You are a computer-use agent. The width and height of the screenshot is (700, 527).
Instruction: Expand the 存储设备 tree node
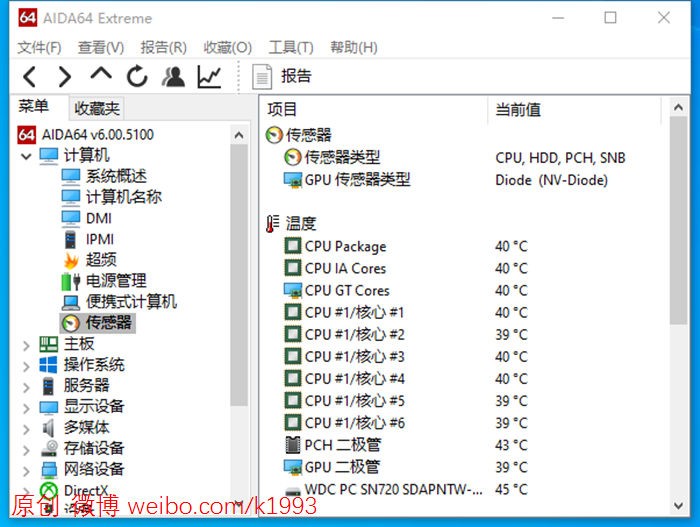click(x=26, y=450)
